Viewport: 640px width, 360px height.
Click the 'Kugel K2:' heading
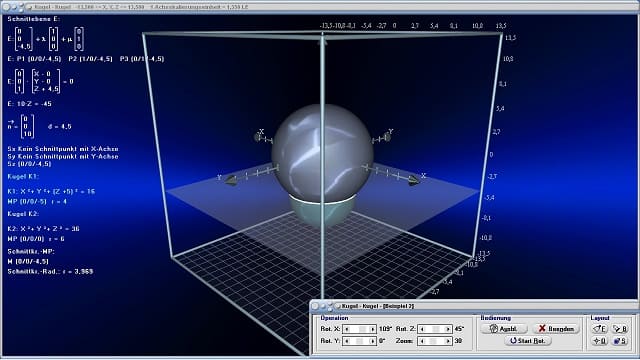(x=23, y=214)
